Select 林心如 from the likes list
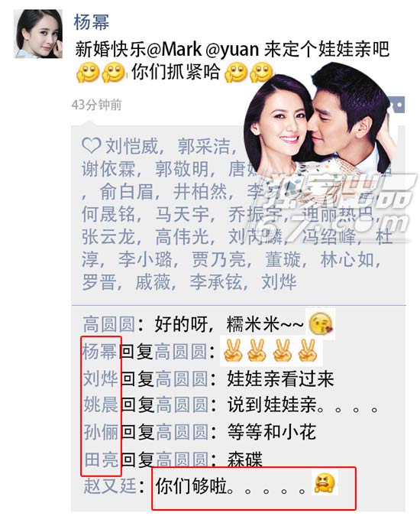This screenshot has width=420, height=526. 347,260
